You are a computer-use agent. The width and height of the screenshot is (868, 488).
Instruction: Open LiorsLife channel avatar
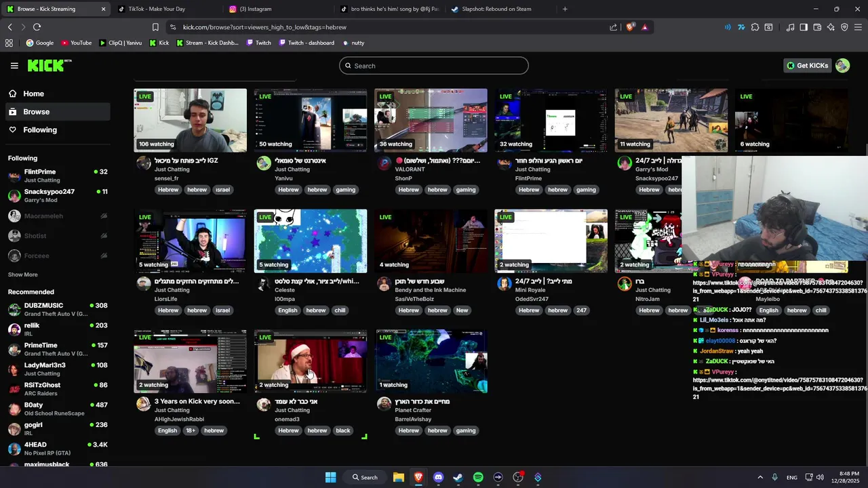(144, 283)
